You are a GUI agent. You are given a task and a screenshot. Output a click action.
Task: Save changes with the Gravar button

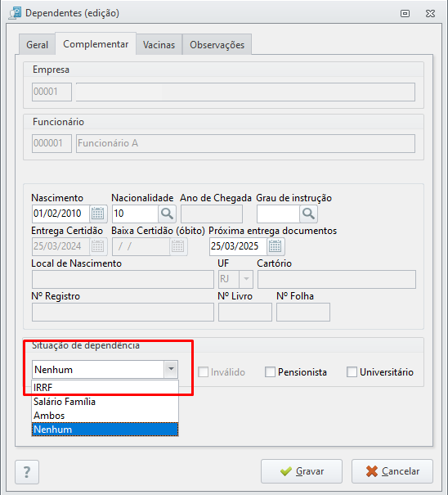point(302,471)
